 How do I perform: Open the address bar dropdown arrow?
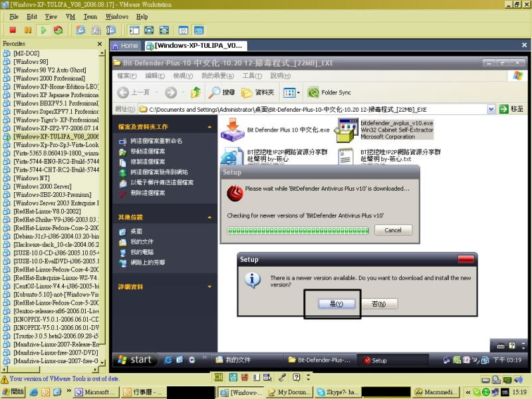[491, 109]
